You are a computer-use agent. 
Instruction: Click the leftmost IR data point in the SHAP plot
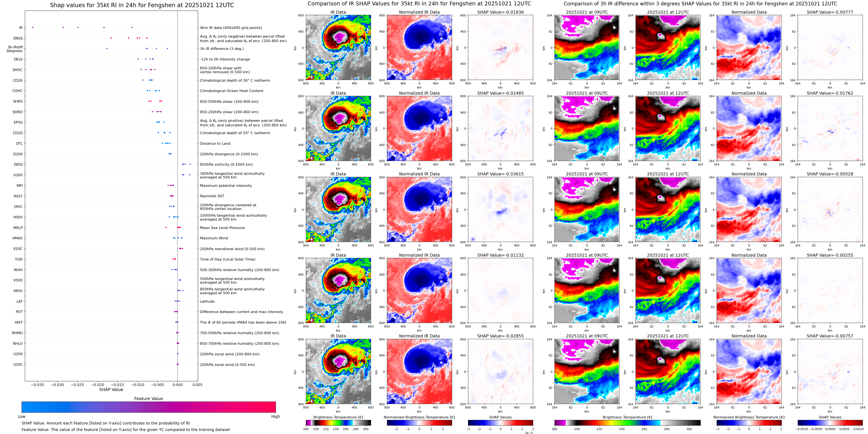pyautogui.click(x=33, y=27)
